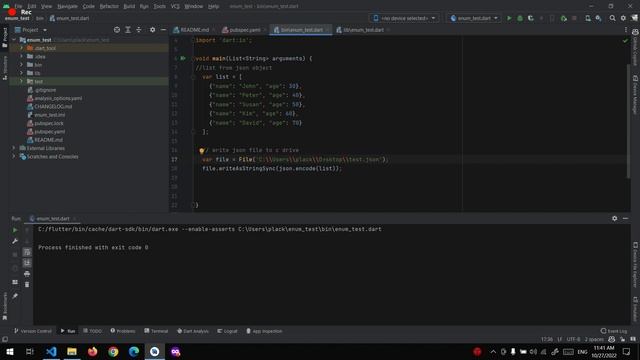640x360 pixels.
Task: Open the Edit menu
Action: pyautogui.click(x=32, y=7)
